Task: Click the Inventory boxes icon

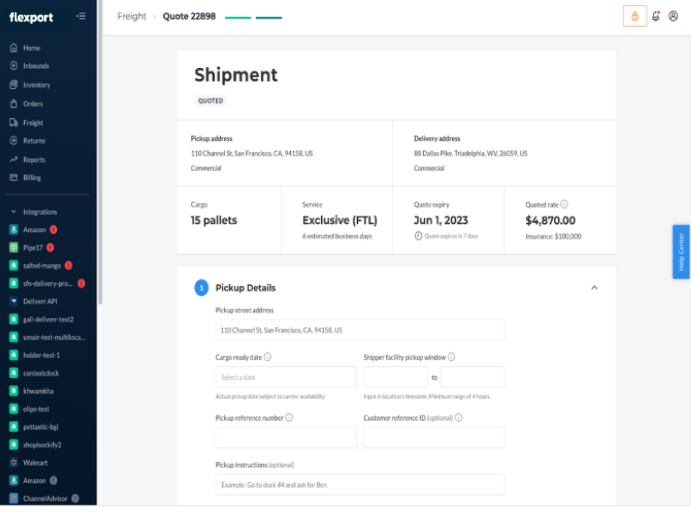Action: point(14,85)
